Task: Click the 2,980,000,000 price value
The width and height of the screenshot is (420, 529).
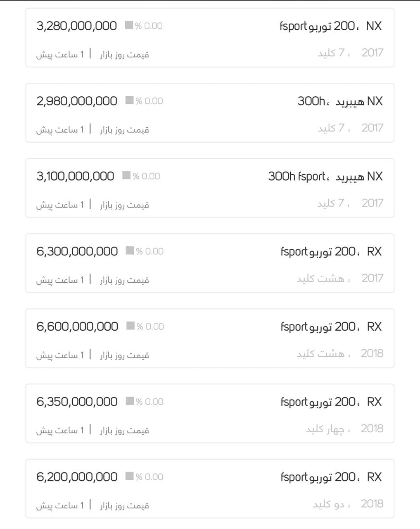Action: point(77,101)
